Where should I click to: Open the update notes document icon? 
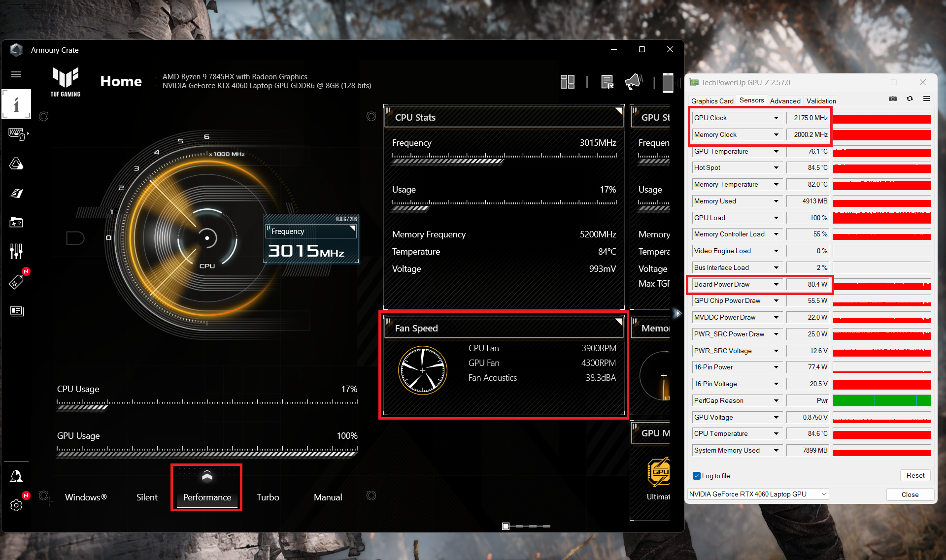coord(608,82)
